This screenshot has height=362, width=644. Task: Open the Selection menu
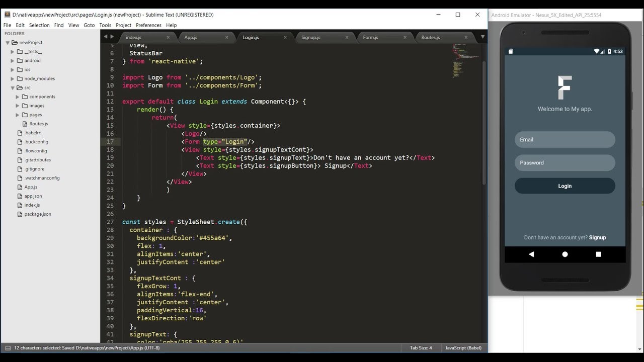click(x=39, y=25)
